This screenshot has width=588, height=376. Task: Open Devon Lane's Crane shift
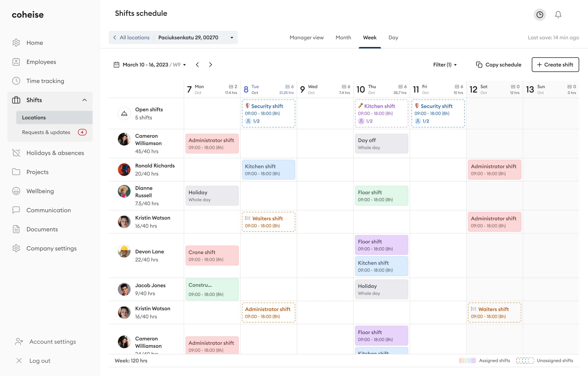(212, 255)
